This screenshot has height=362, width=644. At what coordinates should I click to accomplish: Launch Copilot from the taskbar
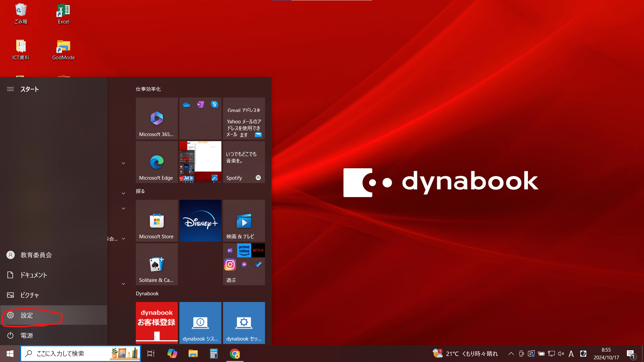(x=172, y=354)
